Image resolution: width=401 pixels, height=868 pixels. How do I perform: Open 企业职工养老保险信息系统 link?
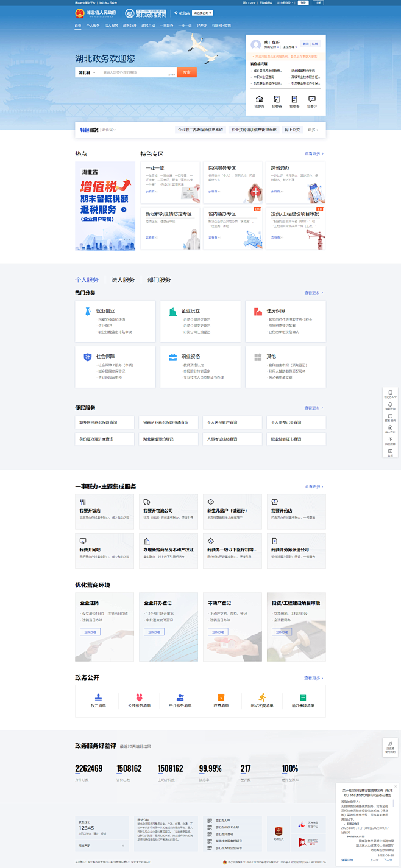pos(200,130)
